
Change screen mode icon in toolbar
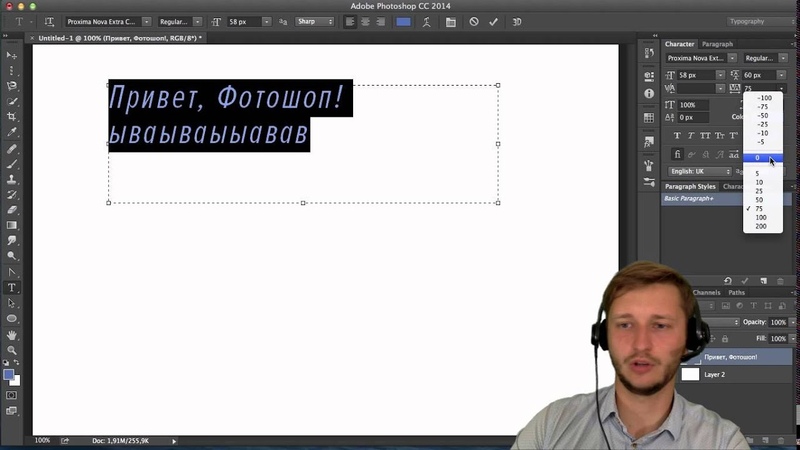pos(12,411)
